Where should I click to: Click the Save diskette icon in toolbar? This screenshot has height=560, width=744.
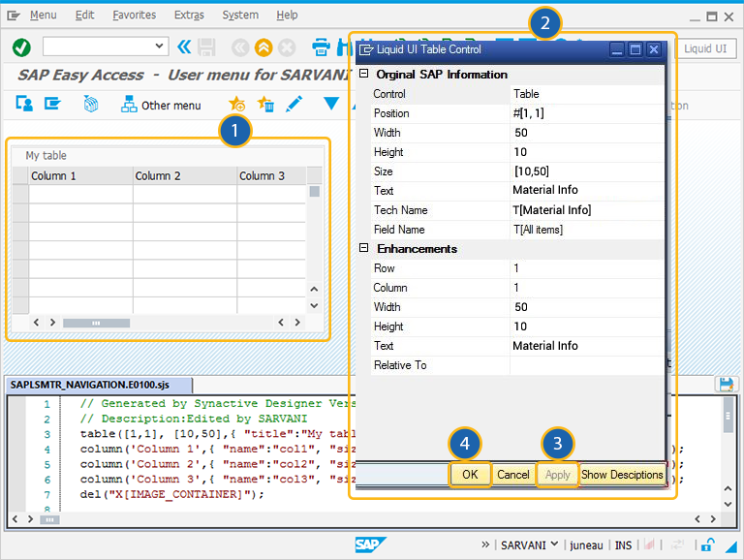pyautogui.click(x=206, y=47)
